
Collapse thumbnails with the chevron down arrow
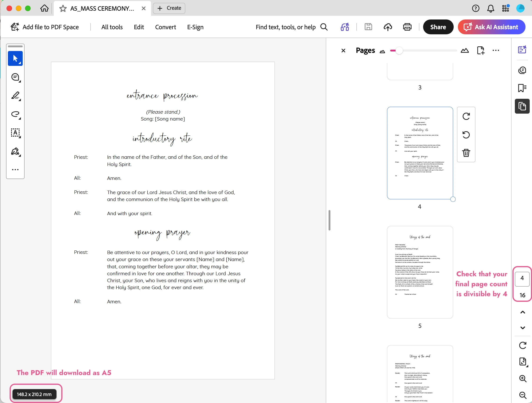[522, 328]
